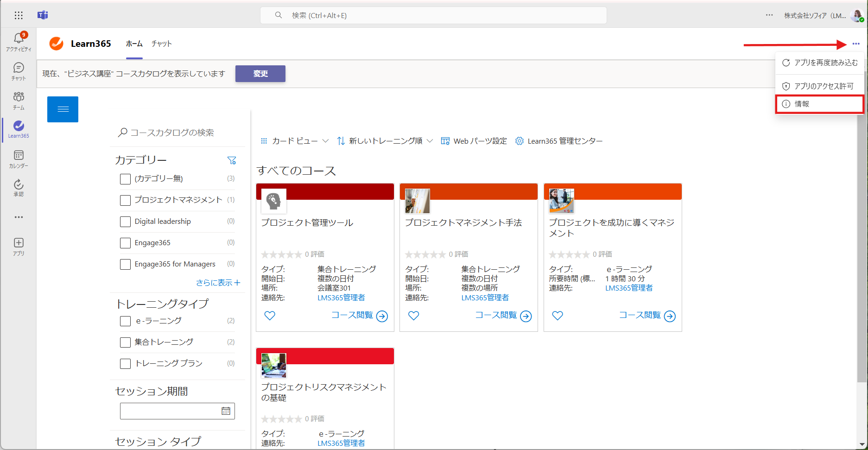Open the カード ビュー view dropdown
This screenshot has height=450, width=868.
click(295, 141)
